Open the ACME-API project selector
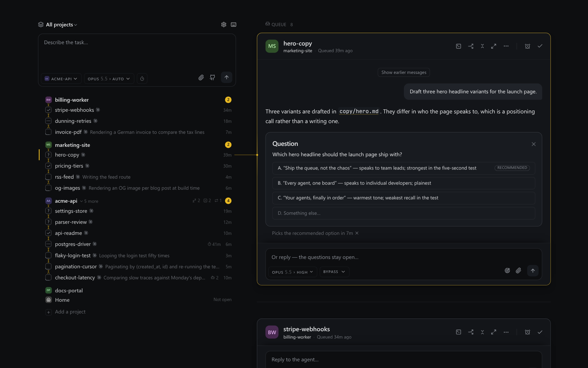Image resolution: width=588 pixels, height=368 pixels. (61, 79)
